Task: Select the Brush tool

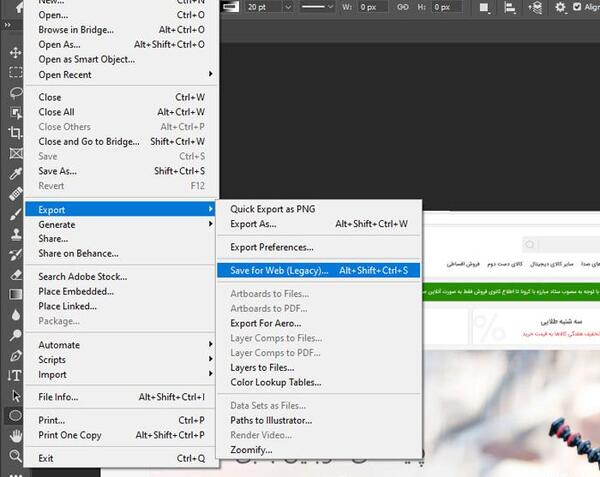Action: [x=15, y=214]
